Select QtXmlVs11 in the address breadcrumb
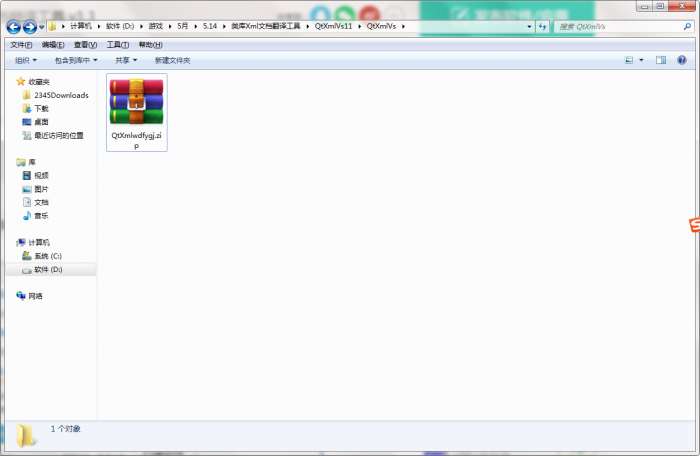 coord(333,26)
